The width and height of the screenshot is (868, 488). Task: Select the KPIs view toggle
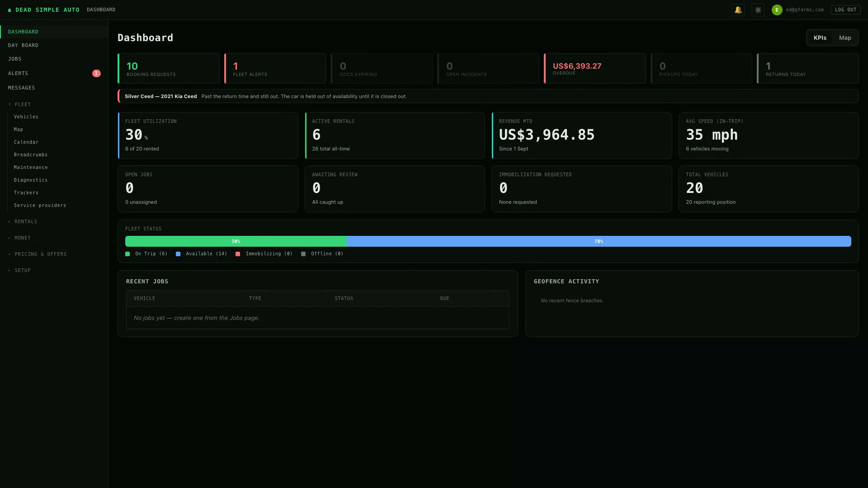pyautogui.click(x=820, y=38)
